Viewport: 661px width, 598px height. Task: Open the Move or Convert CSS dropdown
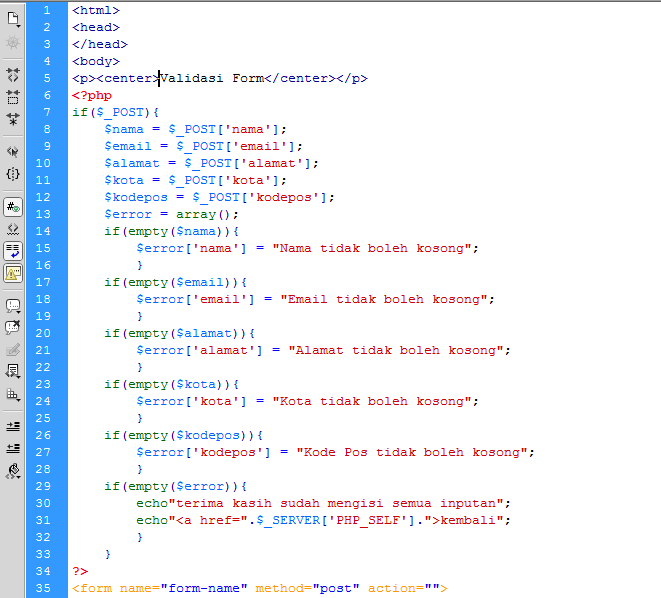click(x=13, y=394)
